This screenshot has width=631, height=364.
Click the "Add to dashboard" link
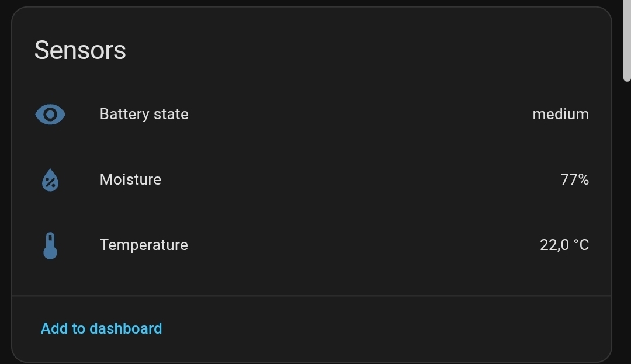pyautogui.click(x=101, y=328)
